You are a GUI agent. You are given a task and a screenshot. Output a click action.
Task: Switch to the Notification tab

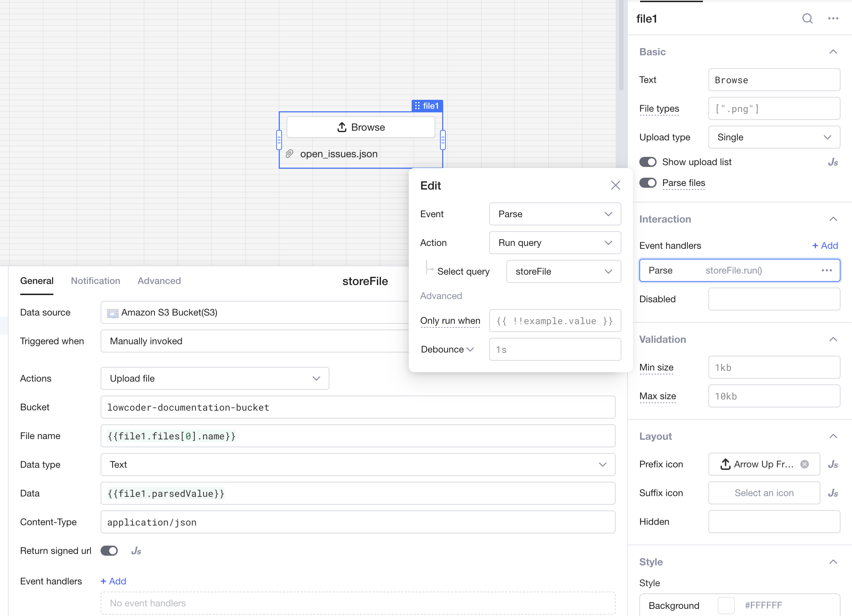point(96,281)
